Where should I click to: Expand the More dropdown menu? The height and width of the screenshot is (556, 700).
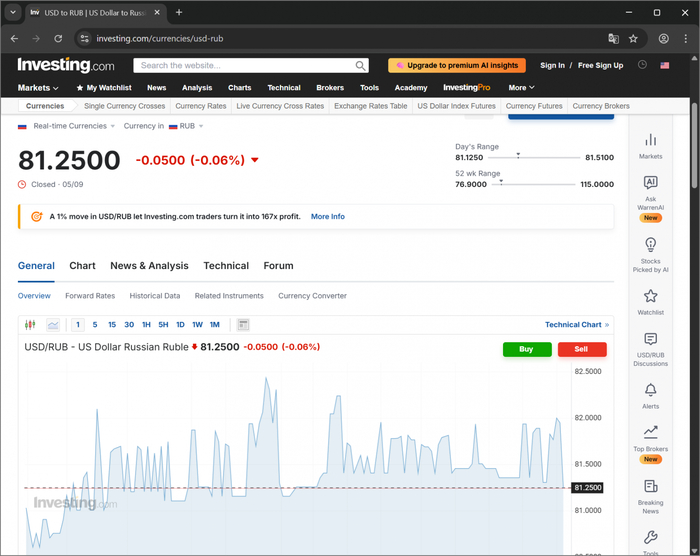[521, 88]
